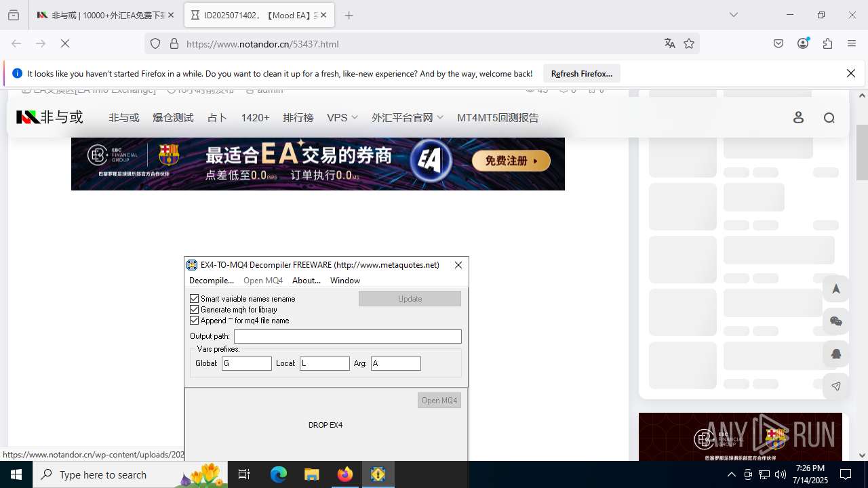Screen dimensions: 868x488
Task: Open Firefox account icon
Action: click(x=803, y=43)
